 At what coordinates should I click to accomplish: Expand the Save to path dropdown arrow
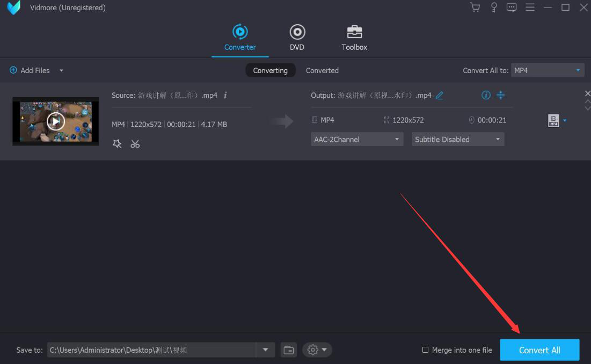265,350
